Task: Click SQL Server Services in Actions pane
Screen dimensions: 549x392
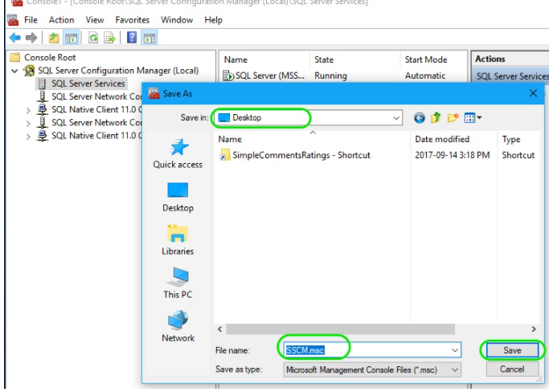Action: click(x=512, y=76)
